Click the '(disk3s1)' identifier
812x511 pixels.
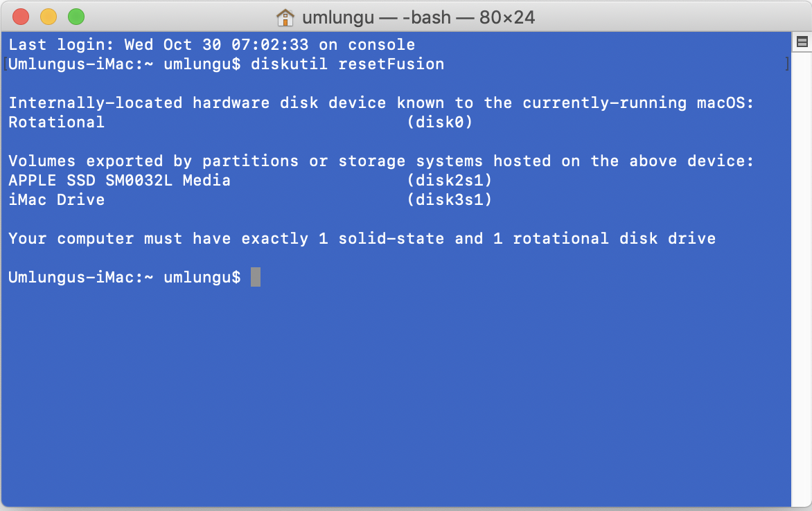[449, 200]
